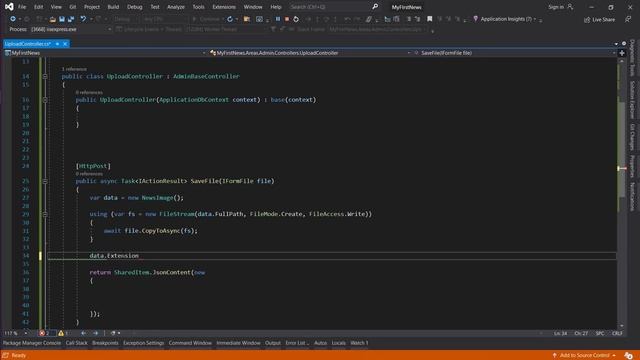Click the Save All toolbar icon

(x=71, y=19)
